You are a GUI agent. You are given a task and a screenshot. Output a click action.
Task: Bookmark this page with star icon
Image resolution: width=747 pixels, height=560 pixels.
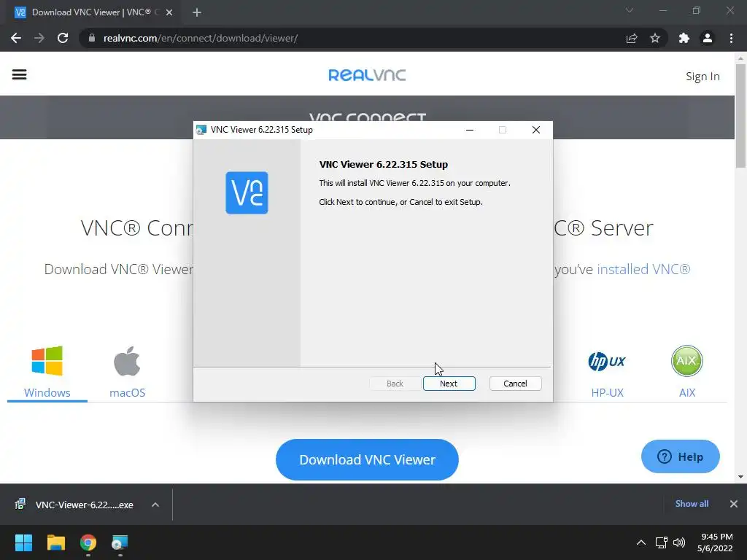click(x=655, y=38)
